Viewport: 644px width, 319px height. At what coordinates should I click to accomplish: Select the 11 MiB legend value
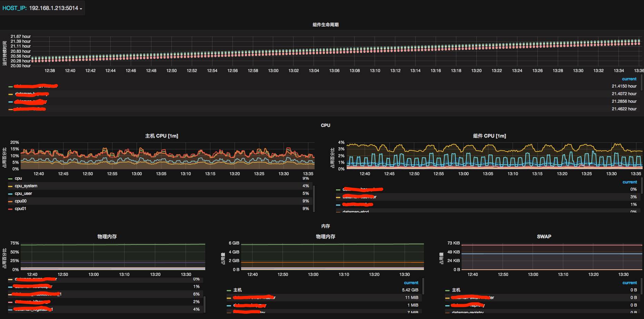pyautogui.click(x=412, y=298)
